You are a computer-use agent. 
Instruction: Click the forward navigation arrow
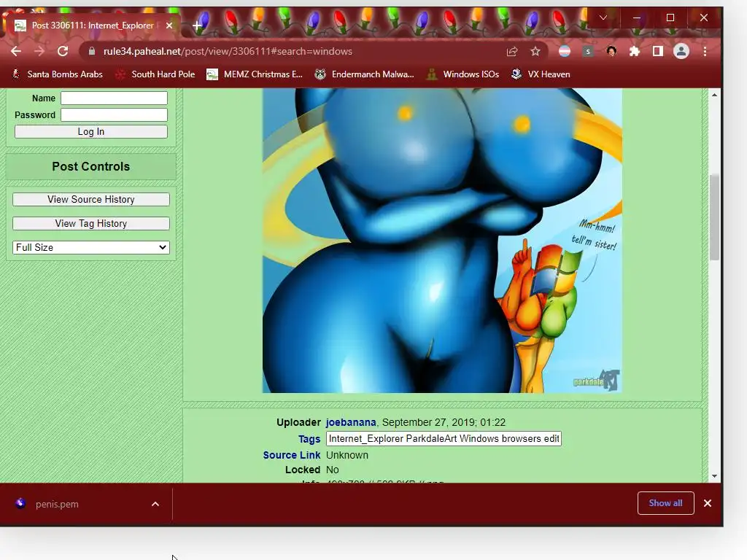(39, 52)
